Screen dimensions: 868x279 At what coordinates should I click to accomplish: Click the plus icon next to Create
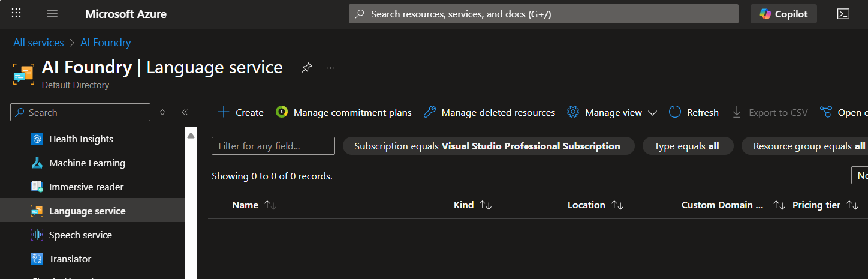tap(223, 112)
